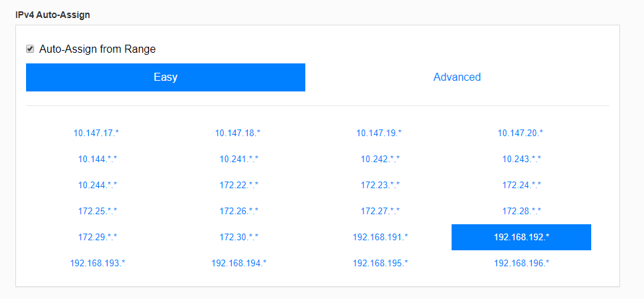Pick the 172.30.*.* range
This screenshot has height=299, width=644.
[239, 237]
